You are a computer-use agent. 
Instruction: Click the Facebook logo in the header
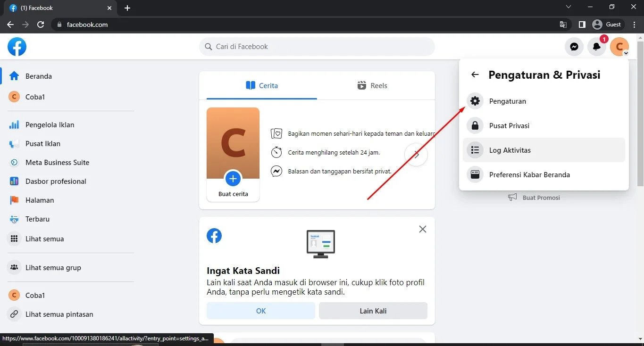click(x=17, y=47)
